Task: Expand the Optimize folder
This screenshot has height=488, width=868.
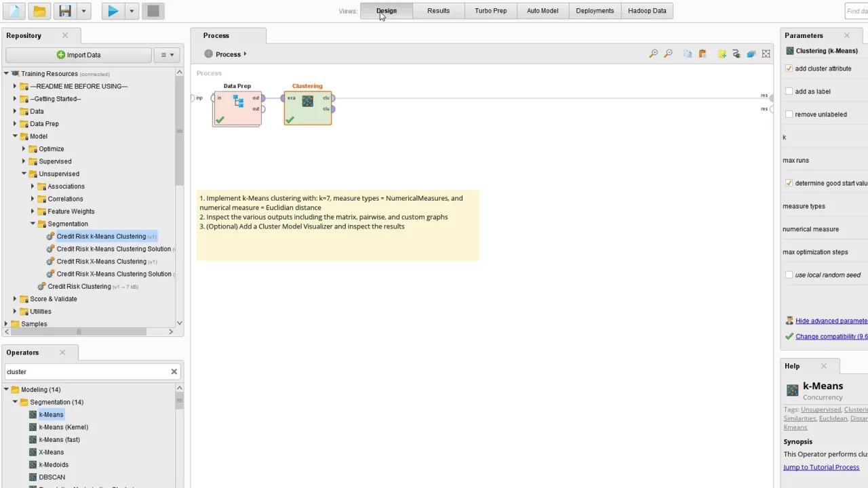Action: 24,149
